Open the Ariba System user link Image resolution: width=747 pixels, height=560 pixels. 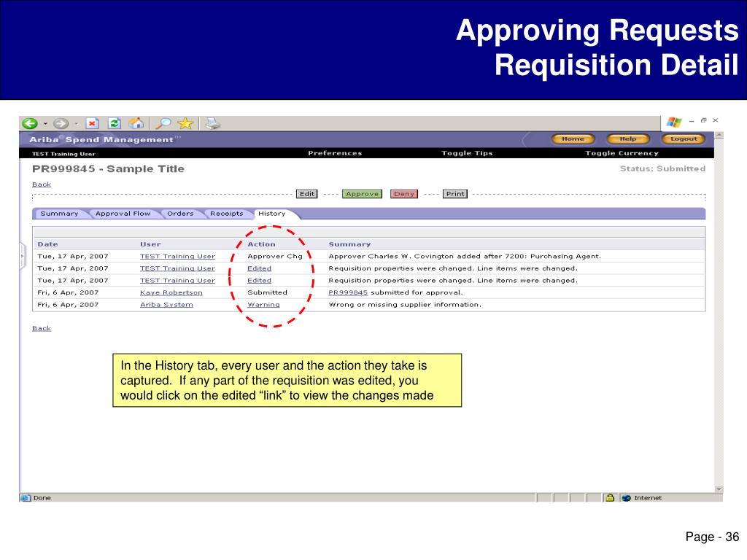tap(166, 305)
